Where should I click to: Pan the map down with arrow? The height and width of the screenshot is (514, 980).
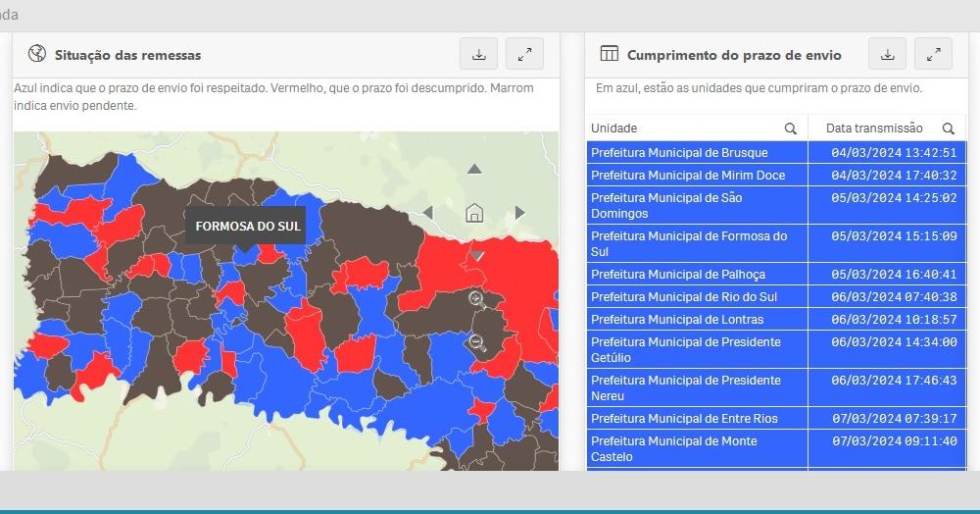coord(477,256)
